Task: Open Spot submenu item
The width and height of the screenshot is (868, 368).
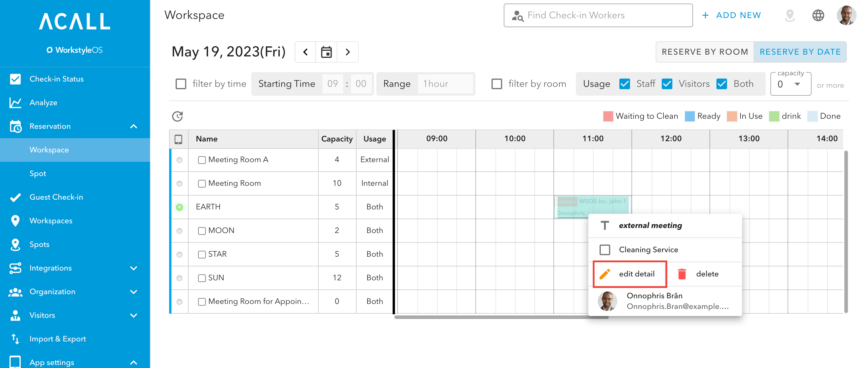Action: [x=75, y=173]
